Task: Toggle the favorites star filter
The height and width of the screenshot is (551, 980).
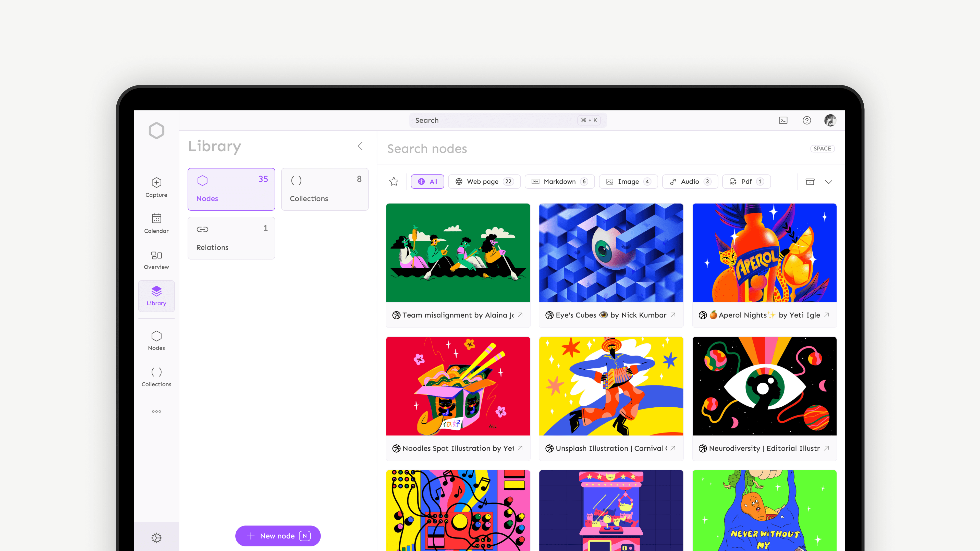Action: (x=394, y=182)
